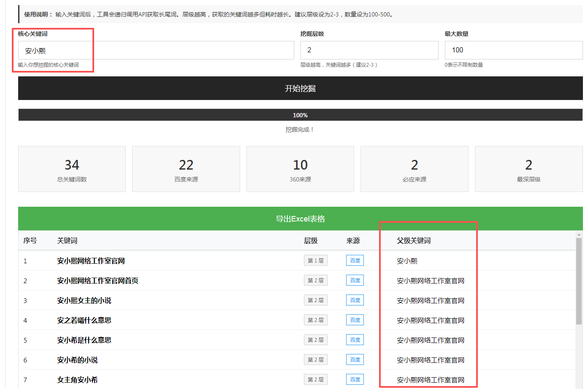
Task: Click the 100% progress bar
Action: point(300,114)
